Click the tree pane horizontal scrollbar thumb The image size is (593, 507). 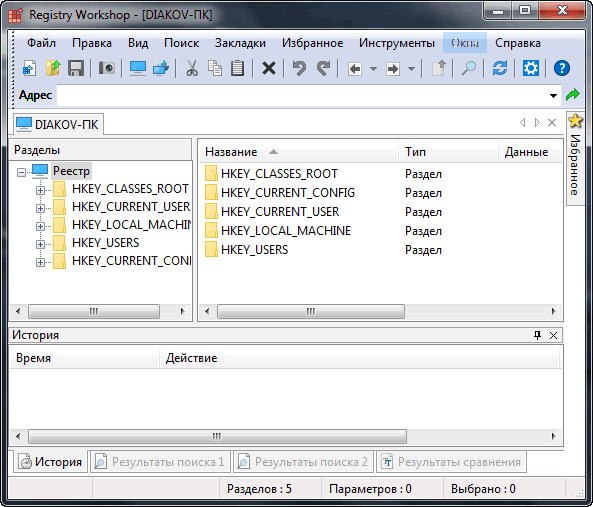[x=94, y=312]
